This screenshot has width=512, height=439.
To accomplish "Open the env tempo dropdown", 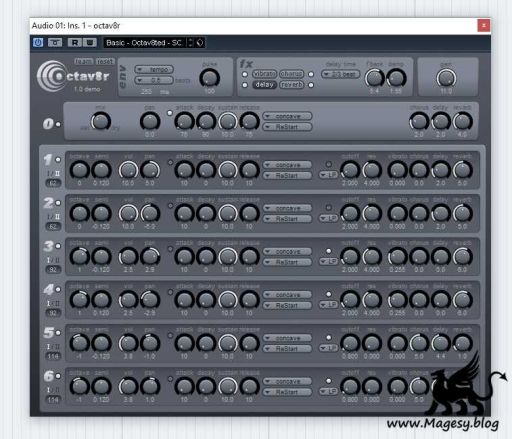I will [154, 69].
